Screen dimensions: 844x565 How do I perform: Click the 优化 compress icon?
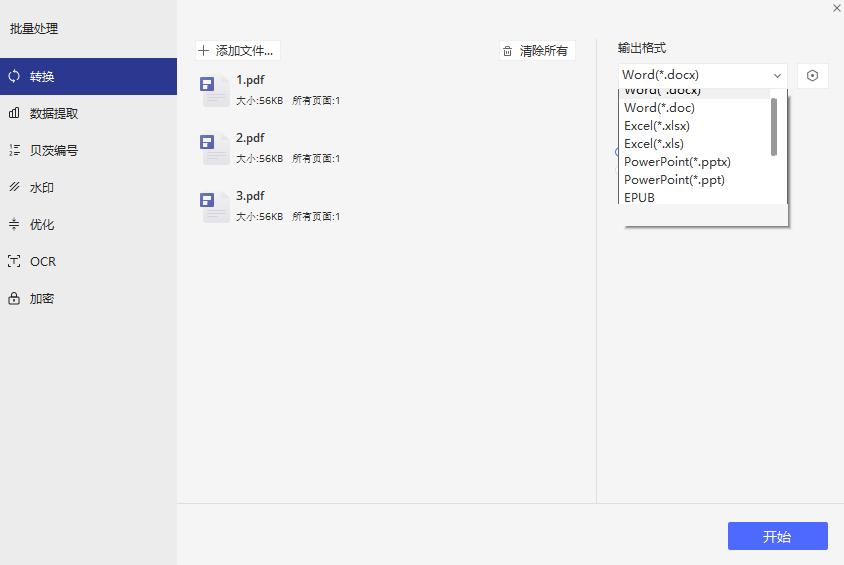click(x=14, y=224)
